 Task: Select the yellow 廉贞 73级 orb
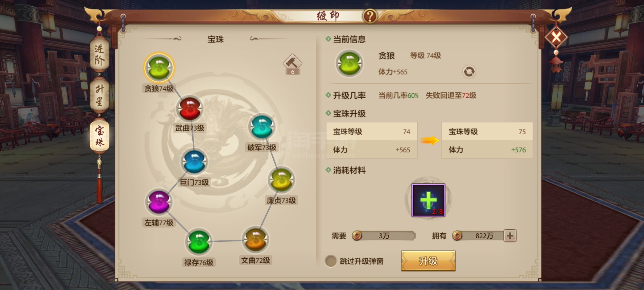coord(281,180)
